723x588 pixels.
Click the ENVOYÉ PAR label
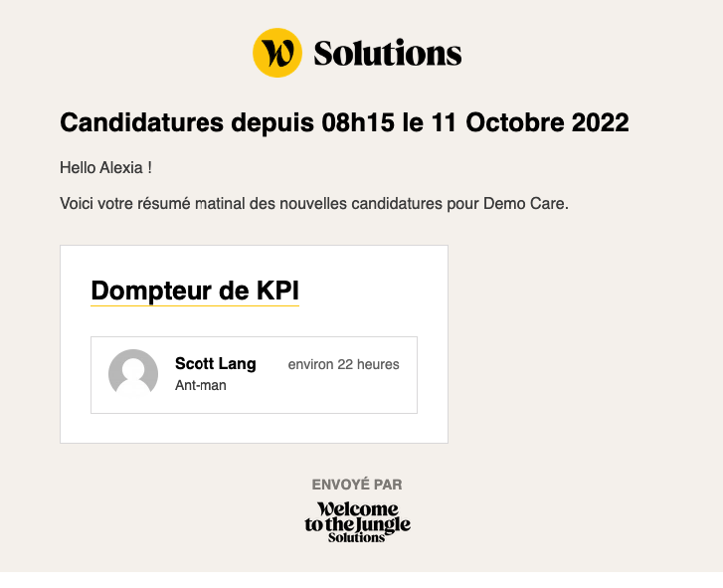(x=357, y=485)
